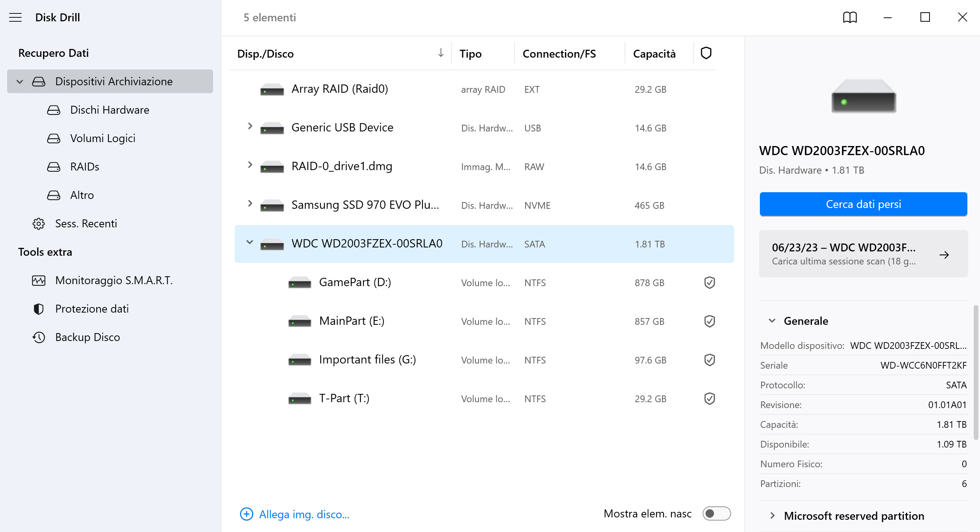Click the Protezione dati shield icon
Image resolution: width=980 pixels, height=532 pixels.
(x=39, y=309)
